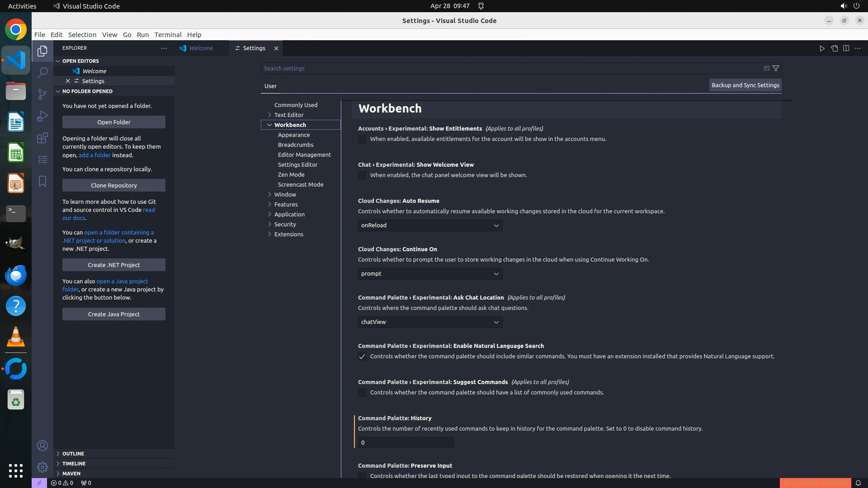The image size is (868, 488).
Task: Click the Split Editor Right icon
Action: point(846,48)
